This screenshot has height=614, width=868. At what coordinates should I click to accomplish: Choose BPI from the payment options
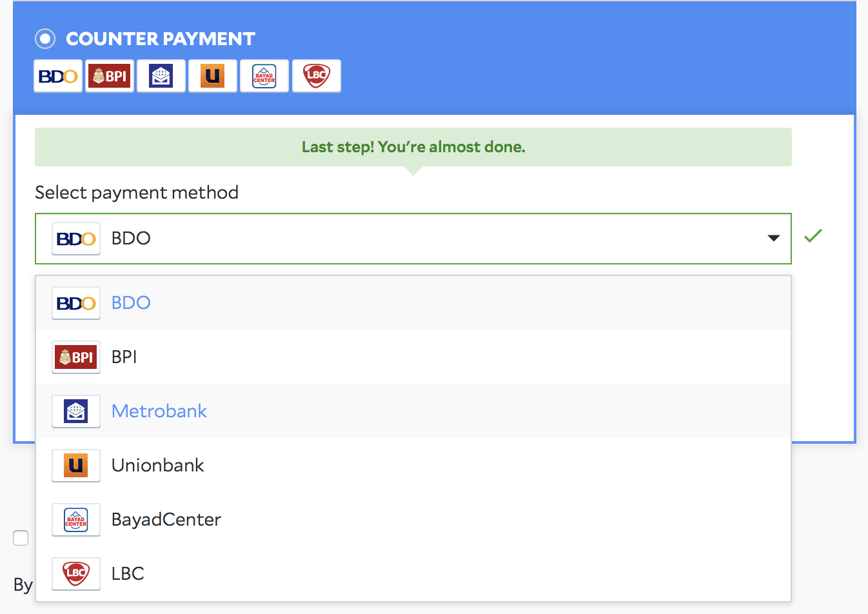(x=124, y=357)
